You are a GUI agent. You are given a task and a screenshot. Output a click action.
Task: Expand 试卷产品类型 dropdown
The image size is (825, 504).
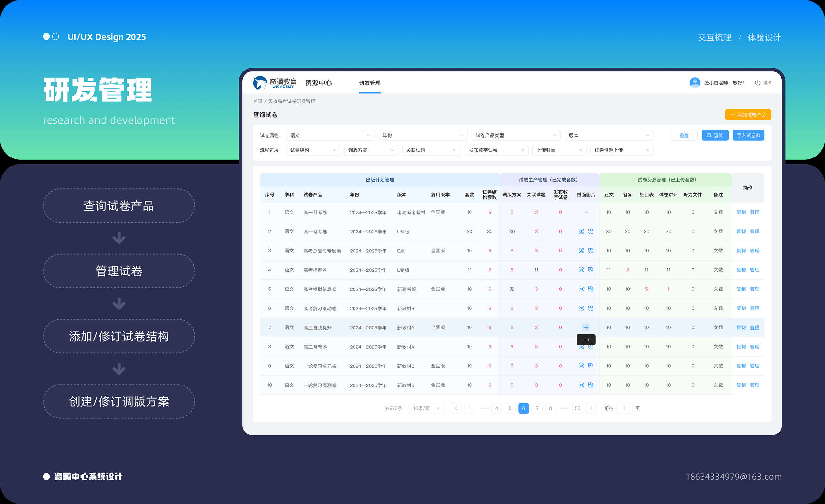516,135
